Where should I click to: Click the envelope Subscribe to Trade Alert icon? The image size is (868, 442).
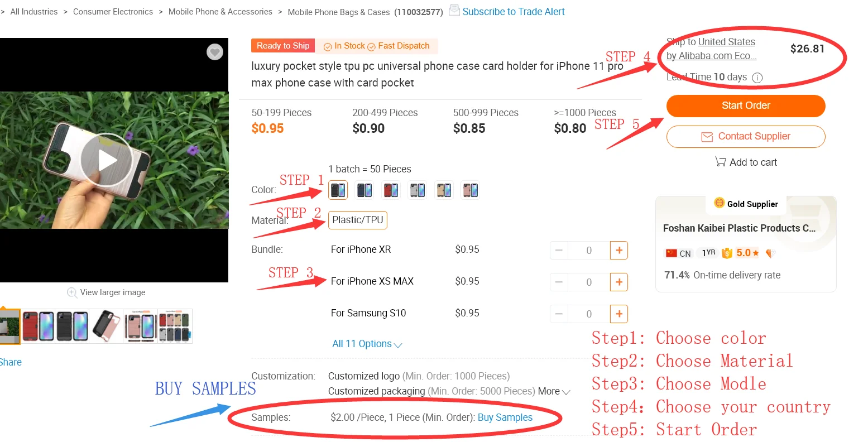click(454, 11)
